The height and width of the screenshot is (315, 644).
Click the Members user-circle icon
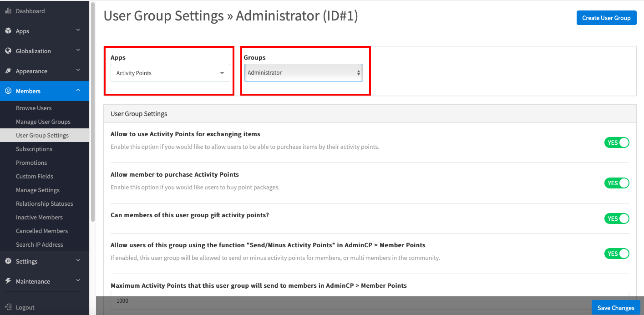pos(8,91)
